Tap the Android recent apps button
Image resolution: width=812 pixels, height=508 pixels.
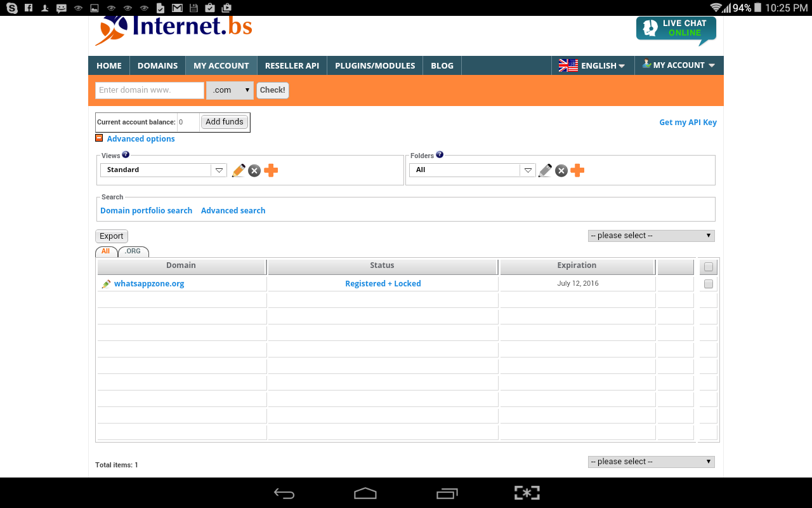(x=447, y=493)
